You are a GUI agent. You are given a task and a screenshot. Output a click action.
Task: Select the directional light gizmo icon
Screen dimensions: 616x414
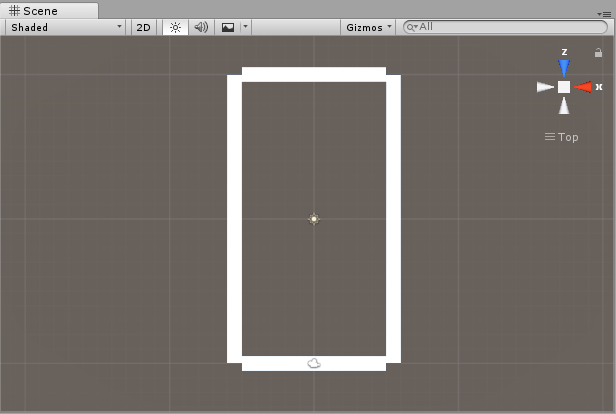pos(314,219)
